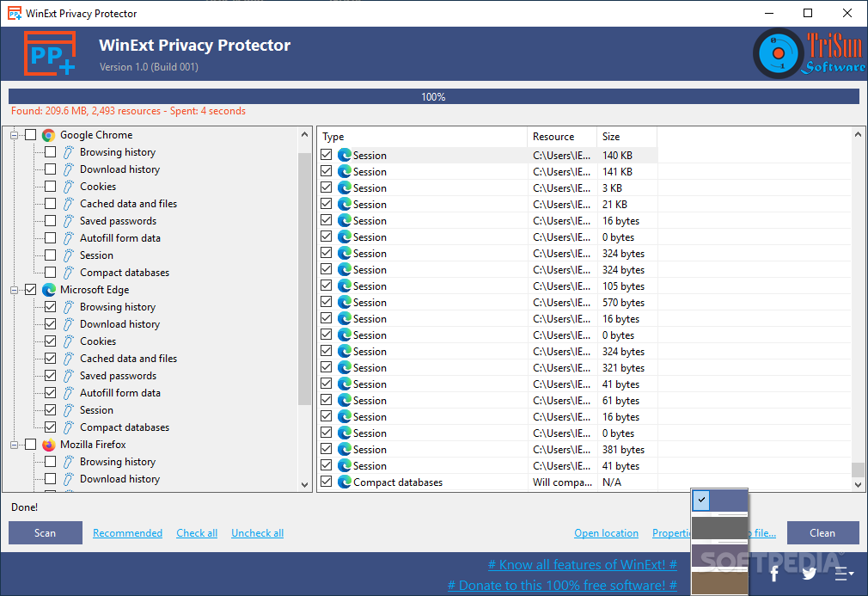Click the 'Will compa...' resource cell
The image size is (868, 596).
coord(562,482)
